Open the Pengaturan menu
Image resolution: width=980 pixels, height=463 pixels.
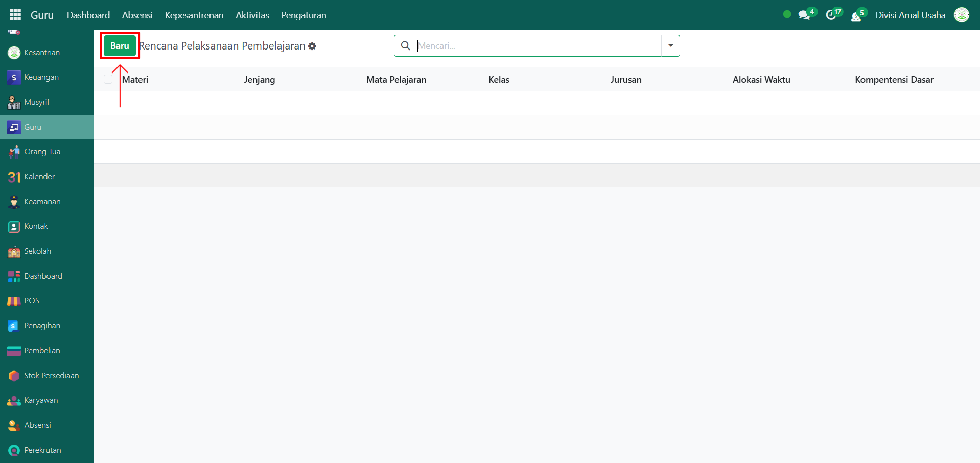coord(304,15)
